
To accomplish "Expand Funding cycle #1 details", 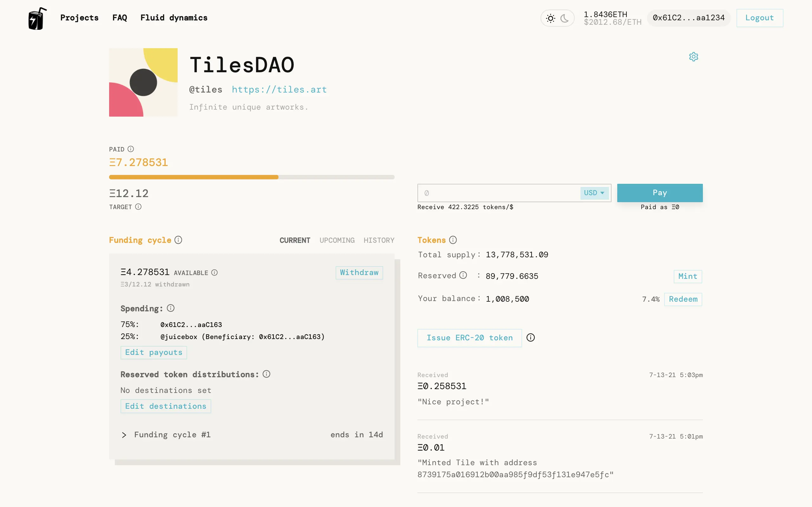I will [x=124, y=435].
